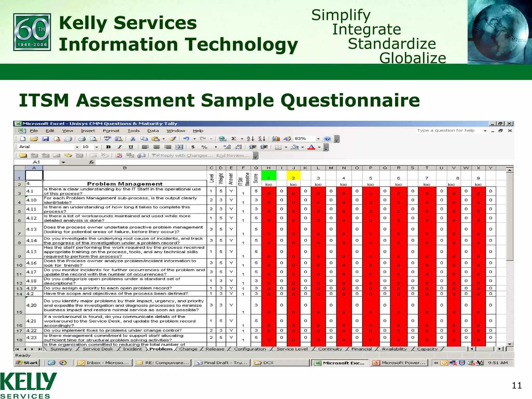Click the insert function fx icon
This screenshot has height=399, width=532.
91,162
